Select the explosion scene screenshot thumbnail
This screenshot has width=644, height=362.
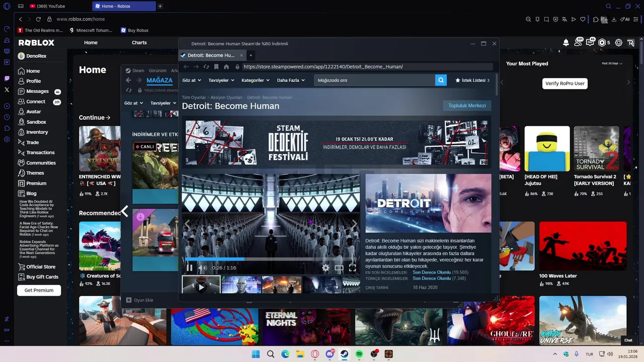tap(282, 285)
